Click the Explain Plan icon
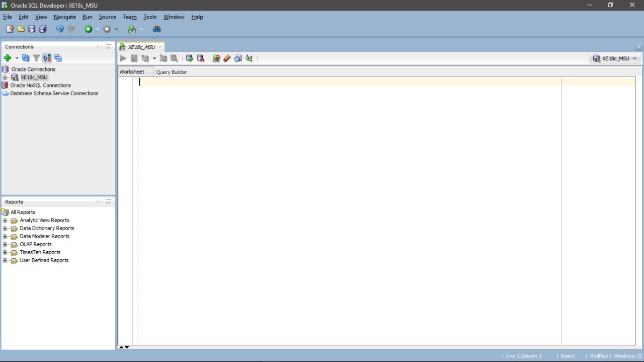The image size is (644, 362). 145,58
